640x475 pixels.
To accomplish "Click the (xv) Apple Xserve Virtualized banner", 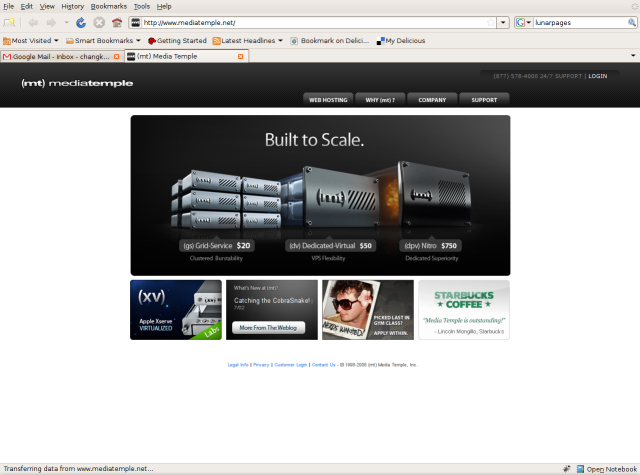I will point(176,310).
